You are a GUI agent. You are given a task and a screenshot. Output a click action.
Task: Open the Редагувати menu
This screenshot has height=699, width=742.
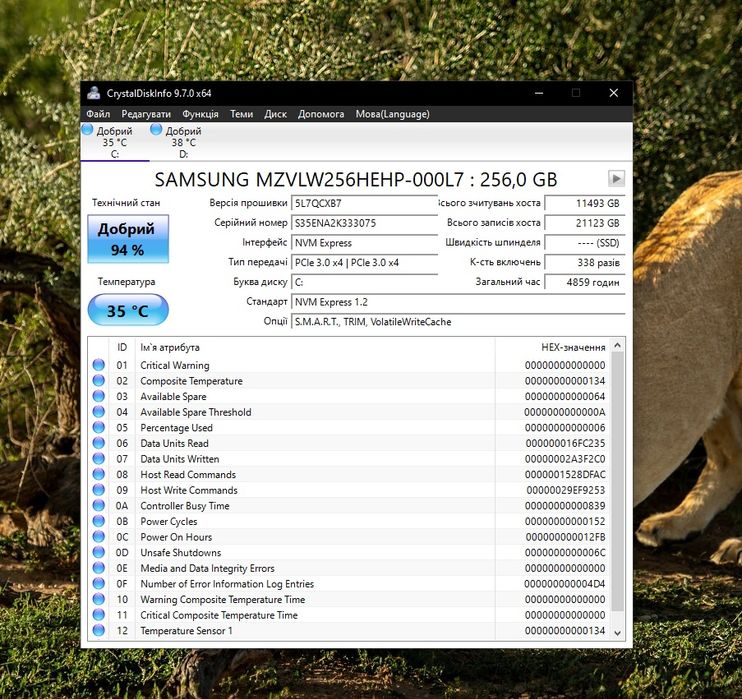(146, 114)
